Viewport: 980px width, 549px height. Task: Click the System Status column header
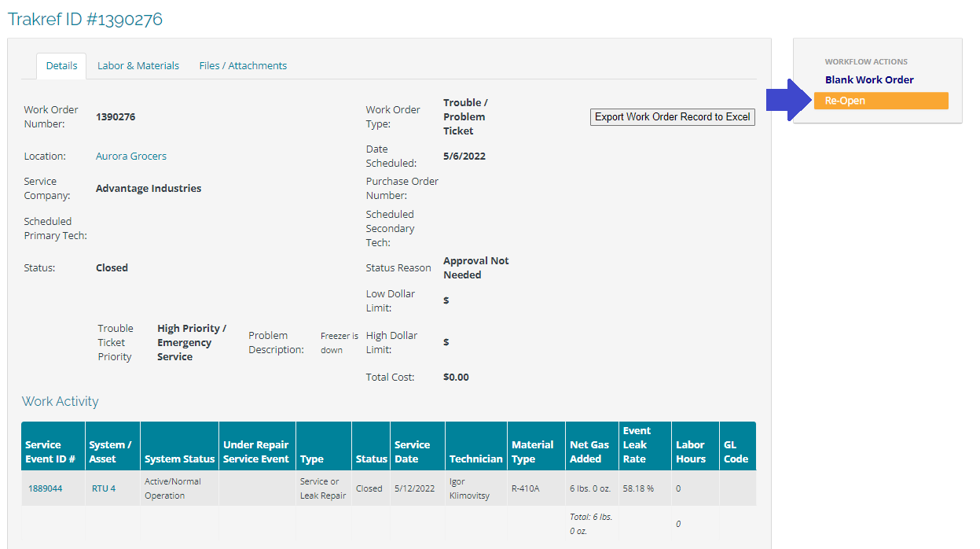tap(179, 459)
